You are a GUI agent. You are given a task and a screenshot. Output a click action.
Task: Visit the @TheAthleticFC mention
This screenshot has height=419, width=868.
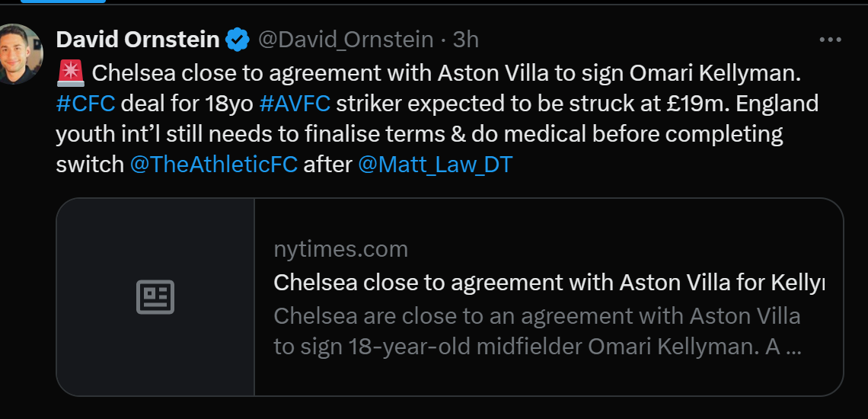pyautogui.click(x=213, y=164)
